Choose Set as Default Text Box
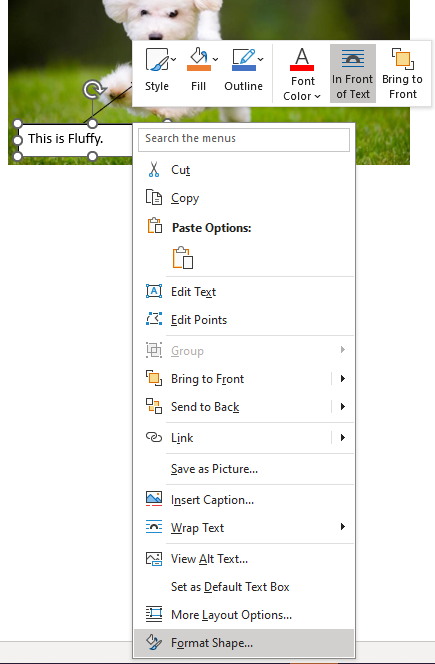This screenshot has width=435, height=664. tap(244, 587)
